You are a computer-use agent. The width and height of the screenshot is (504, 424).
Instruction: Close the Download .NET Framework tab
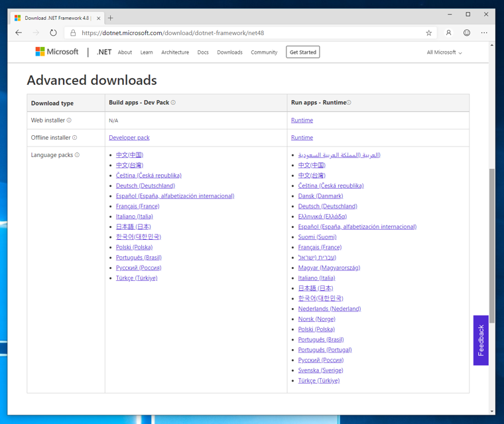pyautogui.click(x=99, y=19)
